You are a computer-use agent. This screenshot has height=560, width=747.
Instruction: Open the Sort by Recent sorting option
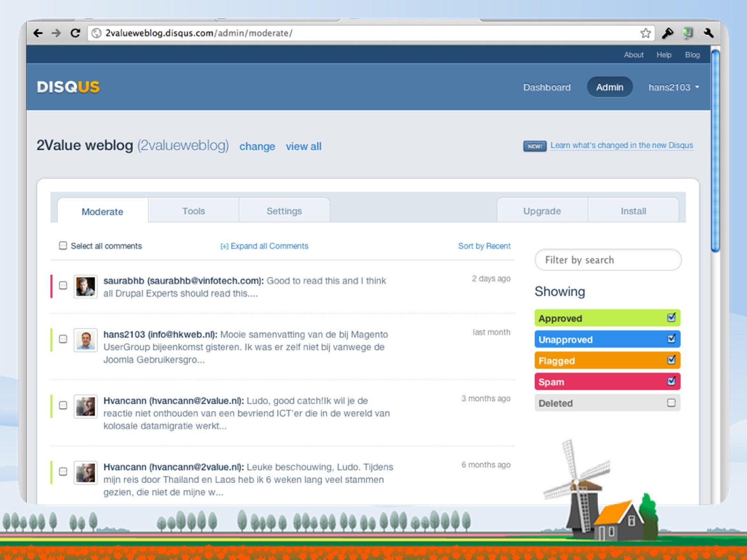[484, 246]
